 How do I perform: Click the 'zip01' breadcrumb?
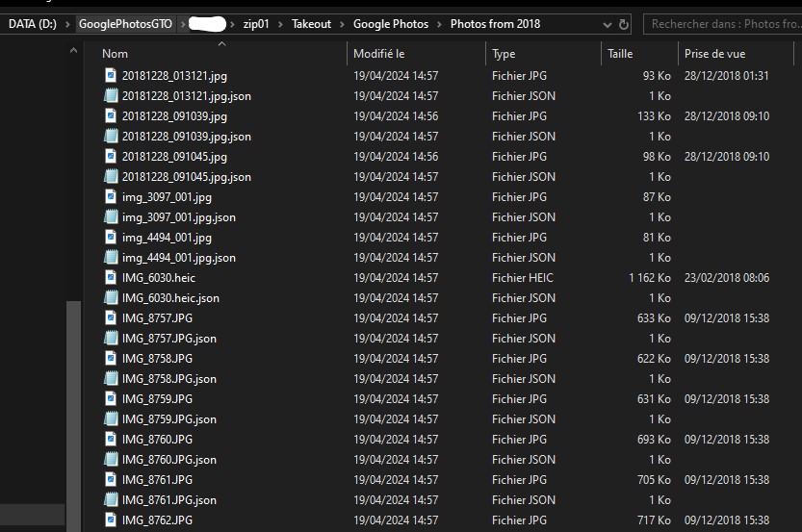coord(256,24)
